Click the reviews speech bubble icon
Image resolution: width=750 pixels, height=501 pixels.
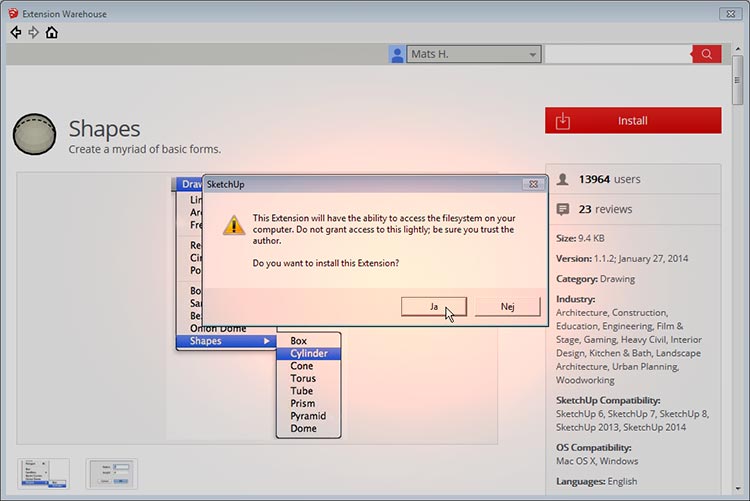(x=563, y=209)
